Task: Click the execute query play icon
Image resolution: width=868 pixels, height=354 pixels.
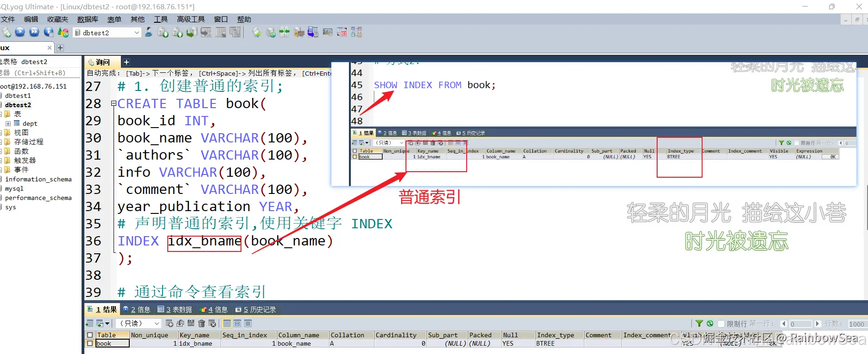Action: click(20, 32)
